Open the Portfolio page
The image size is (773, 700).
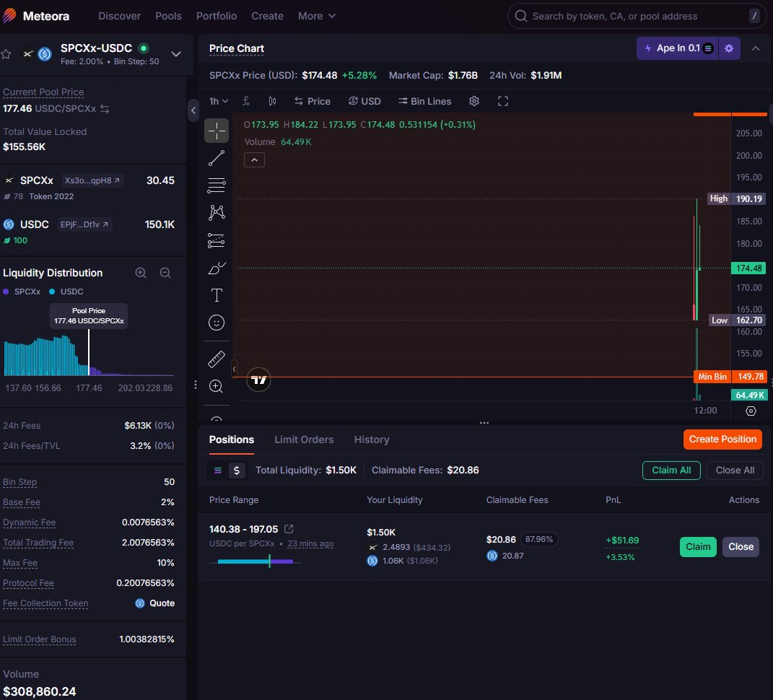pos(217,16)
